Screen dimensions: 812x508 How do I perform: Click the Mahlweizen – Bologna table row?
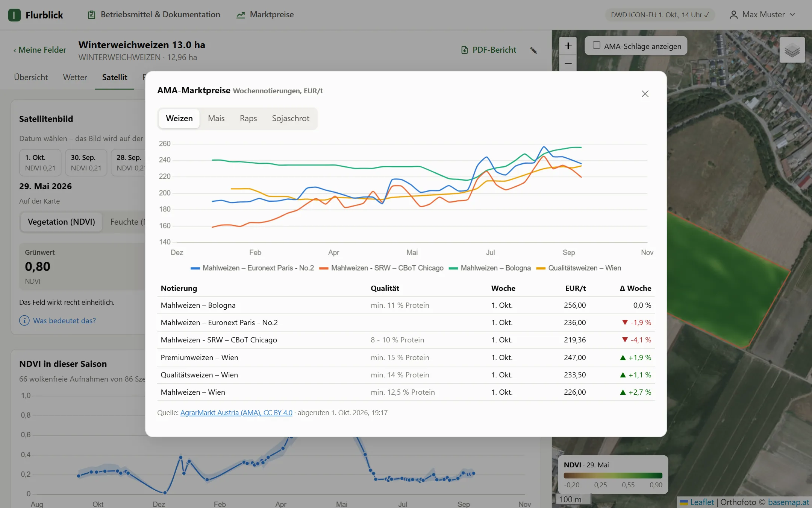(406, 305)
